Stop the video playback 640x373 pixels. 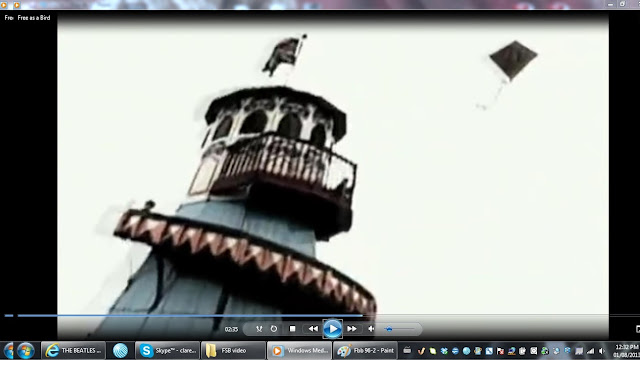[292, 329]
